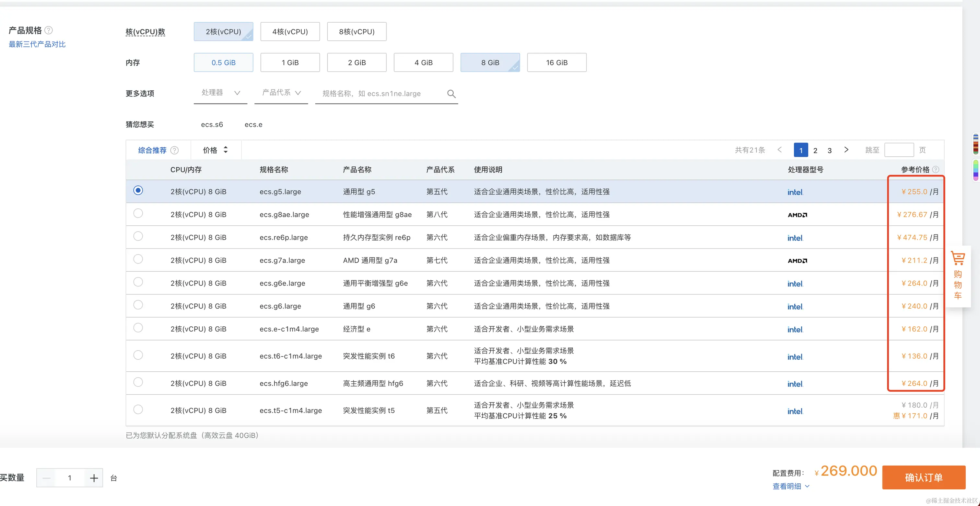The height and width of the screenshot is (506, 980).
Task: Click the shopping cart icon
Action: pos(958,259)
